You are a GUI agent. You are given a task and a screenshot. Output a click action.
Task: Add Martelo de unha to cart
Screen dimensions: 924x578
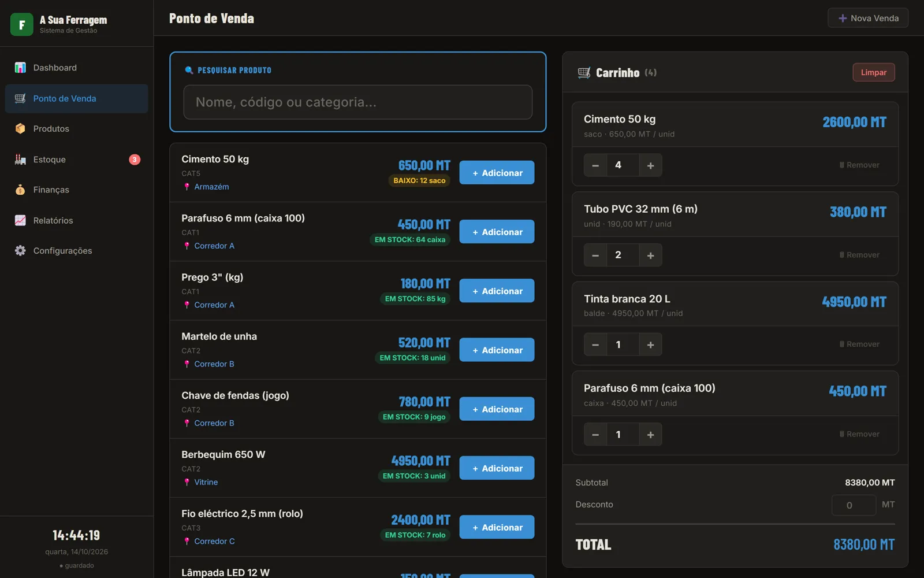point(497,350)
